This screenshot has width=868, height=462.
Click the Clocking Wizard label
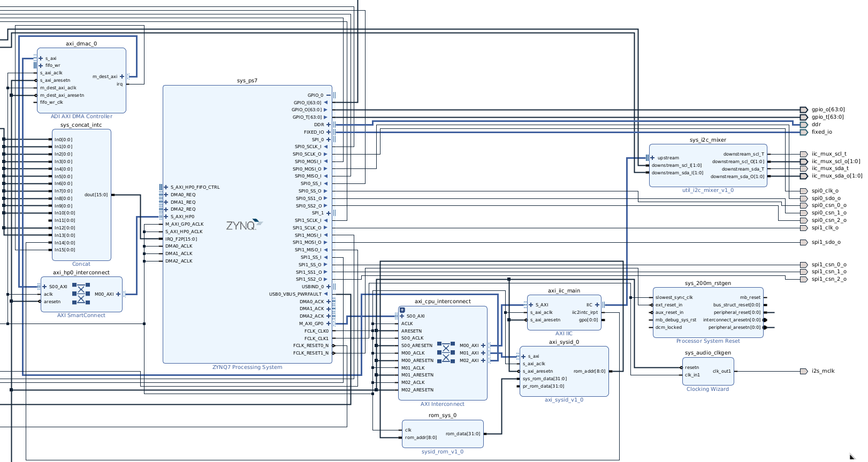707,389
